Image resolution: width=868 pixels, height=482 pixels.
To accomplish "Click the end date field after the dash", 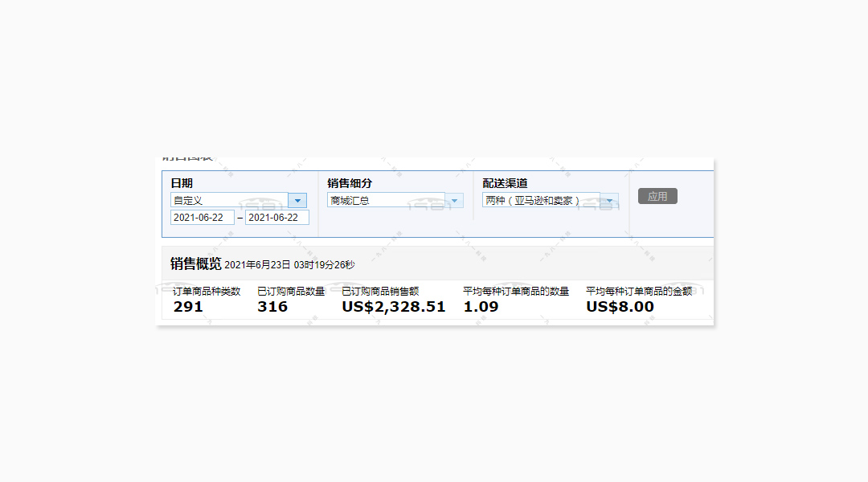I will click(x=276, y=218).
